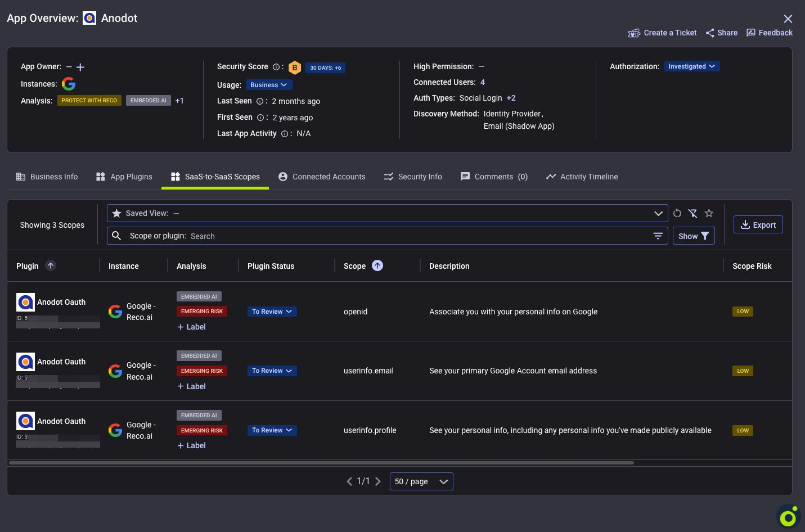Click Anodot Oauth icon in userinfo.profile row
Screen dimensions: 805x532
click(x=25, y=421)
